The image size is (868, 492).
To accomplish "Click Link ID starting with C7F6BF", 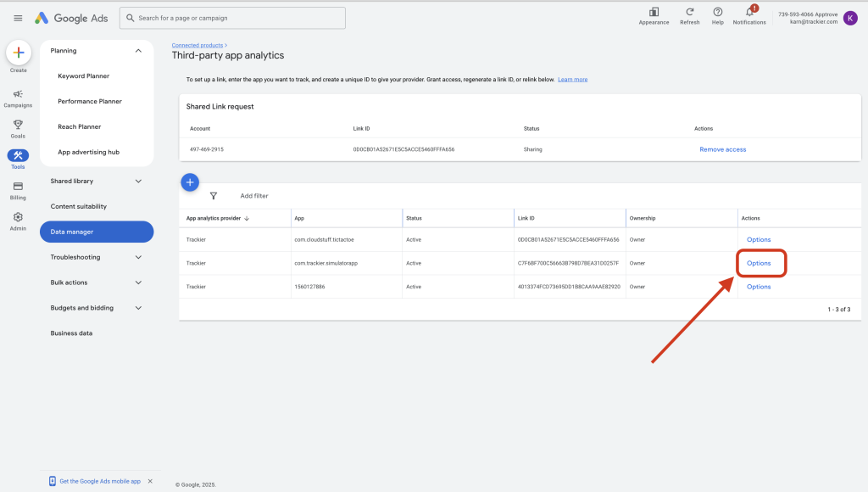I will click(x=568, y=263).
